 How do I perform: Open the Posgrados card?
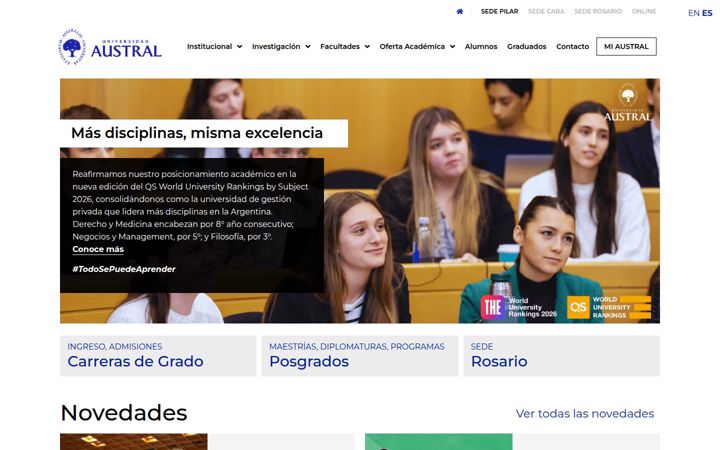[360, 356]
